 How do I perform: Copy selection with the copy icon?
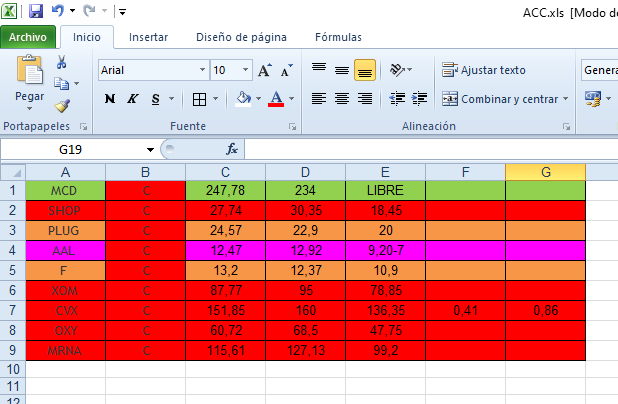[61, 83]
